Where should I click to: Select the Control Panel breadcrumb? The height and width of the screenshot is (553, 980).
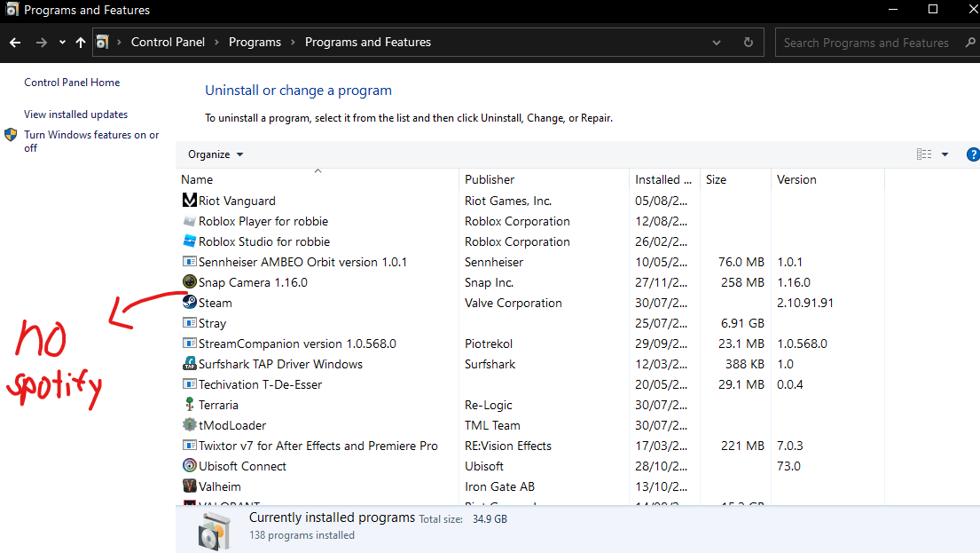(168, 42)
